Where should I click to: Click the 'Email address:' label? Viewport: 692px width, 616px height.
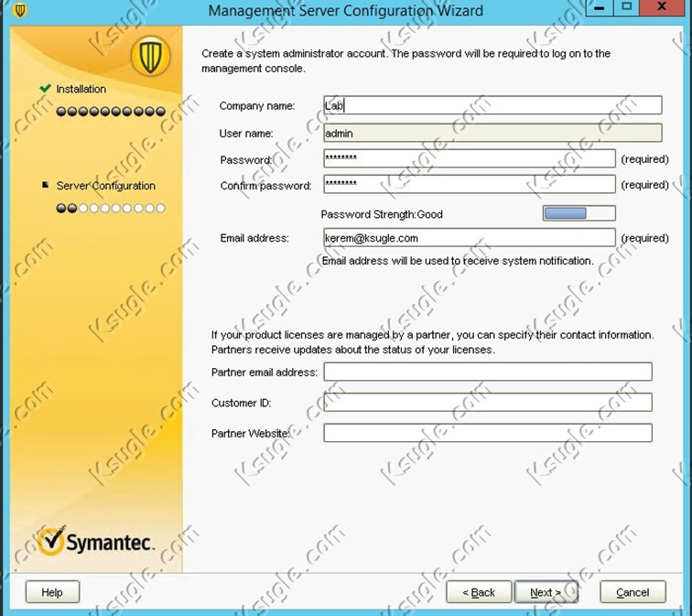pyautogui.click(x=254, y=238)
